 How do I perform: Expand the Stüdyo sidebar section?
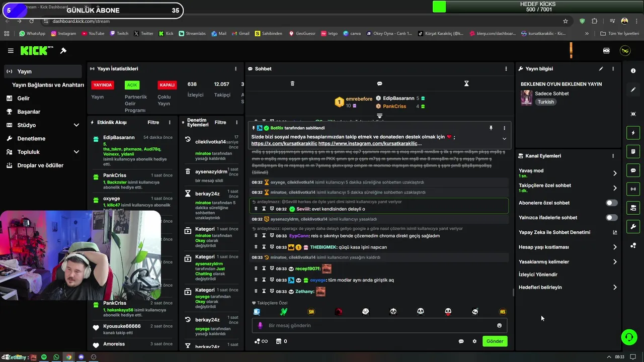[76, 125]
